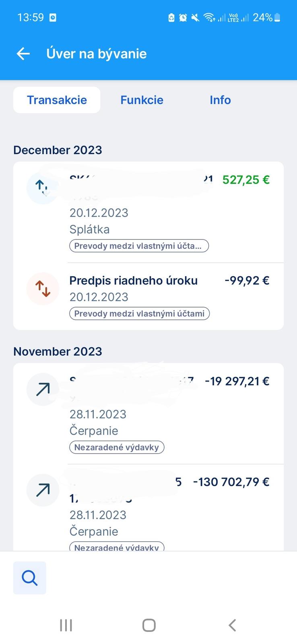Tap the truncated Prevody medzi vlastnými účta... tag
The height and width of the screenshot is (644, 297).
[139, 246]
